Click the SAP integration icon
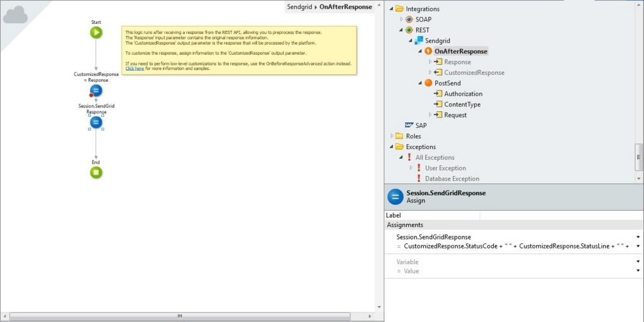 409,125
